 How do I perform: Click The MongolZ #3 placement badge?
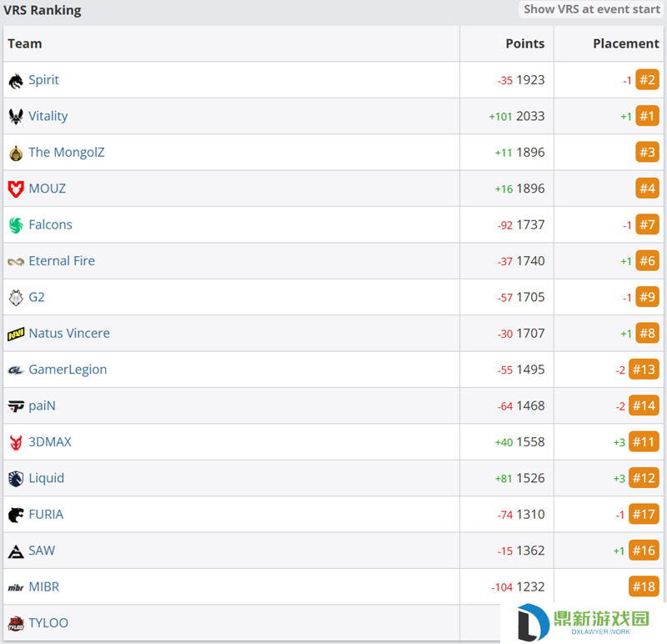tap(647, 152)
